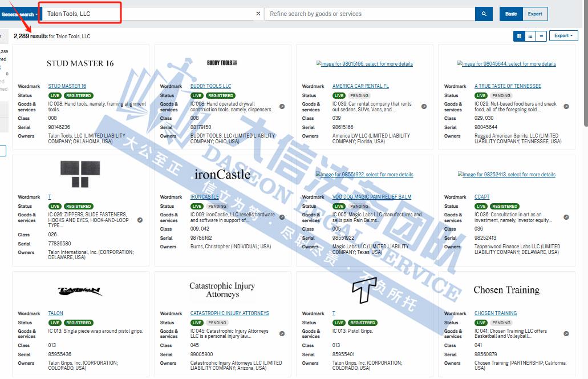This screenshot has height=379, width=588.
Task: Open the Export dropdown menu
Action: (x=563, y=36)
